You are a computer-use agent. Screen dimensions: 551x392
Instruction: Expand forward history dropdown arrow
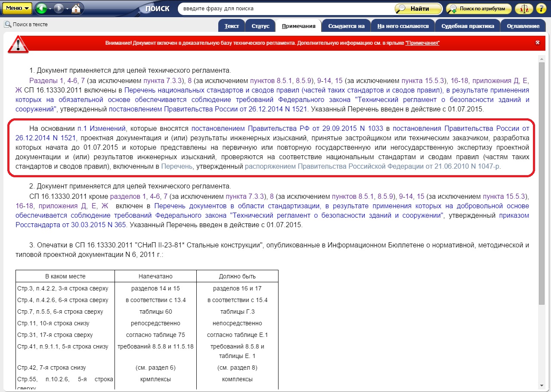(67, 9)
